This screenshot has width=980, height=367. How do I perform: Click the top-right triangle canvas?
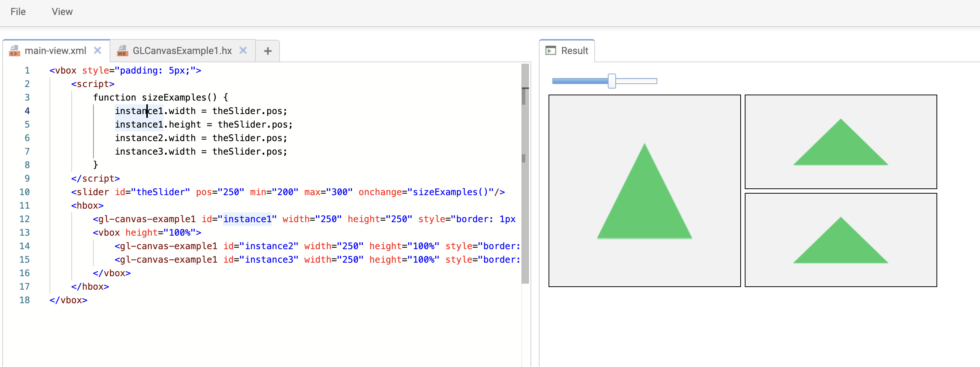[x=840, y=142]
